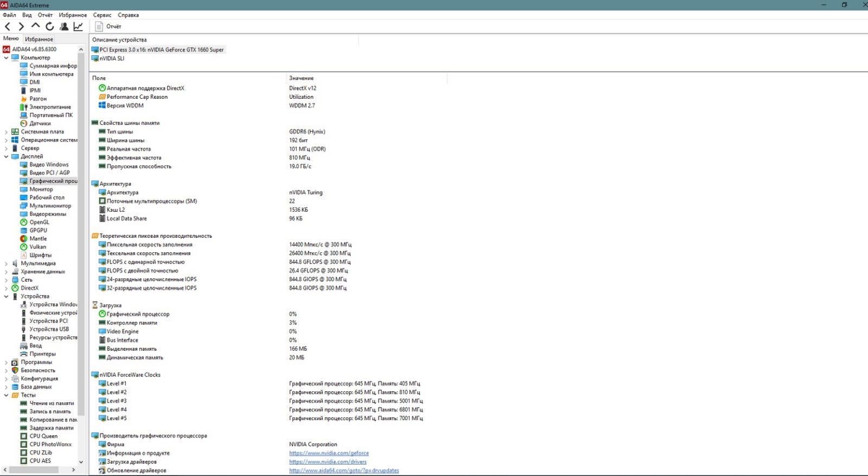Expand the Мультимедиа tree node
This screenshot has height=476, width=868.
point(6,263)
